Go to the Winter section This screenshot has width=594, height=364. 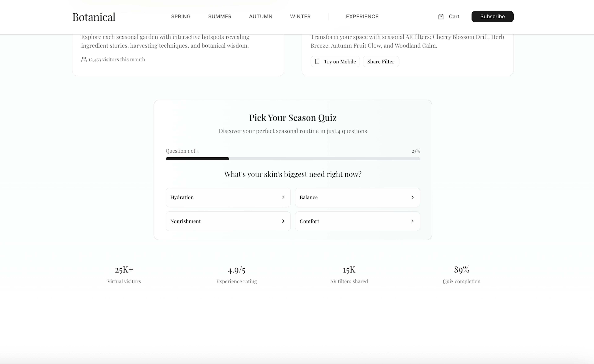[x=300, y=17]
